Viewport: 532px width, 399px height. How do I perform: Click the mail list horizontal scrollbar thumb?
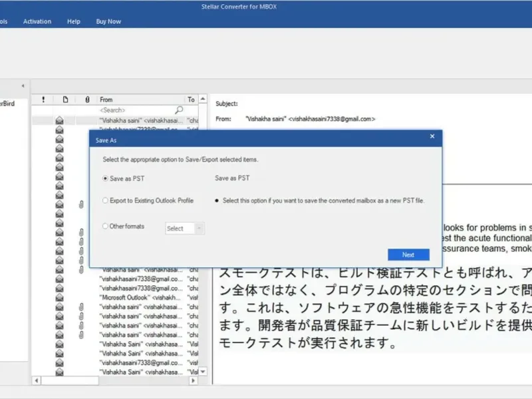[x=70, y=380]
